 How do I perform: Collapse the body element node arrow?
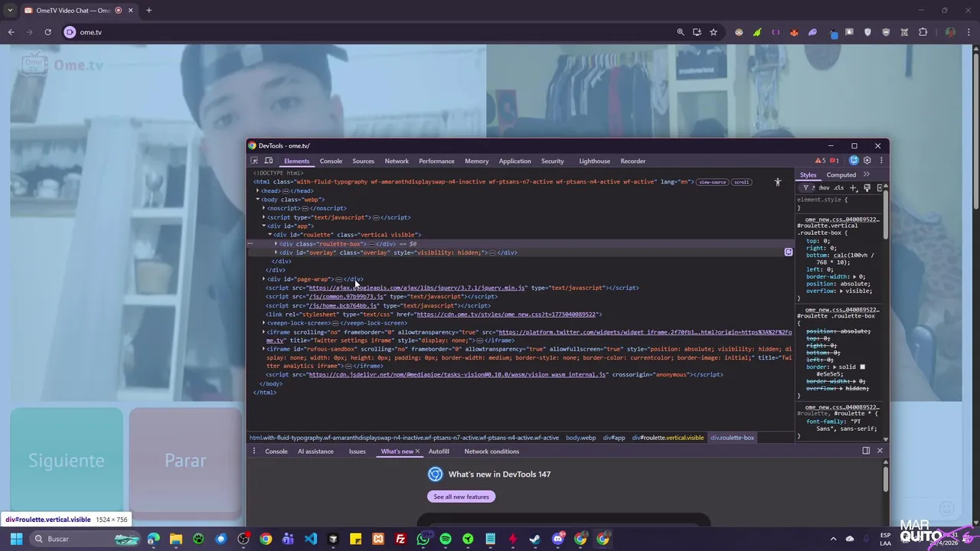(258, 200)
